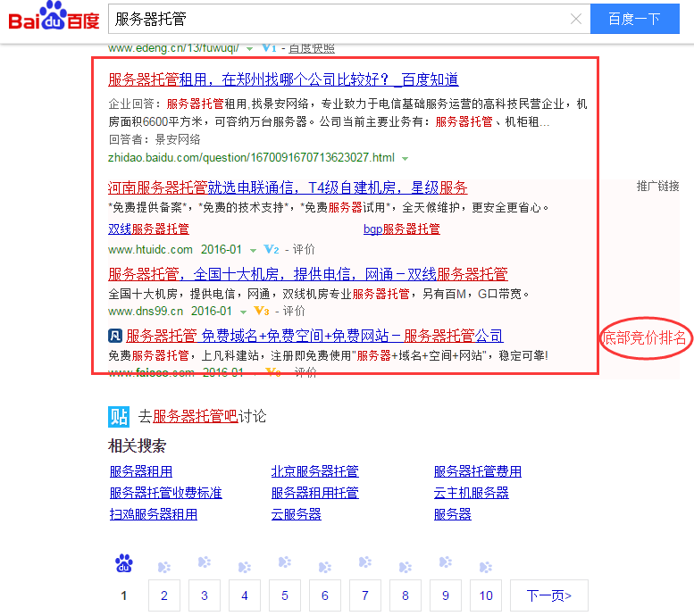Clear the search box with the X icon
The width and height of the screenshot is (694, 616).
[x=576, y=19]
